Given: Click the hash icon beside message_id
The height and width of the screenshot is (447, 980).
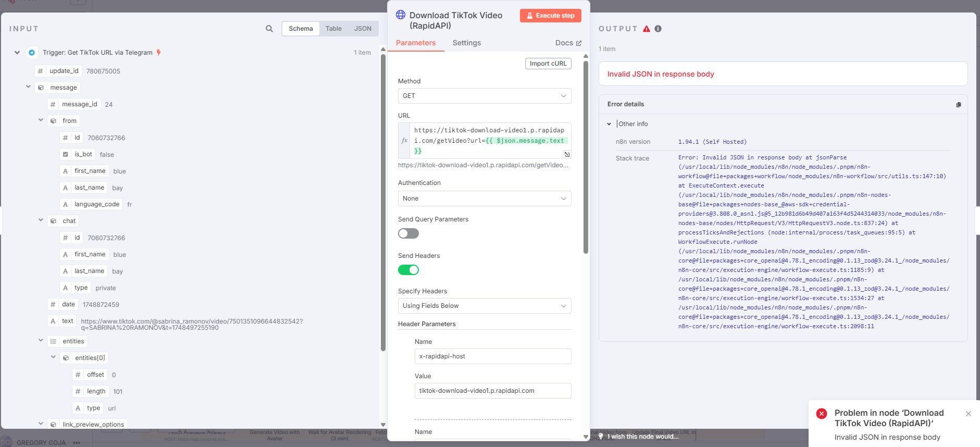Looking at the screenshot, I should coord(53,104).
